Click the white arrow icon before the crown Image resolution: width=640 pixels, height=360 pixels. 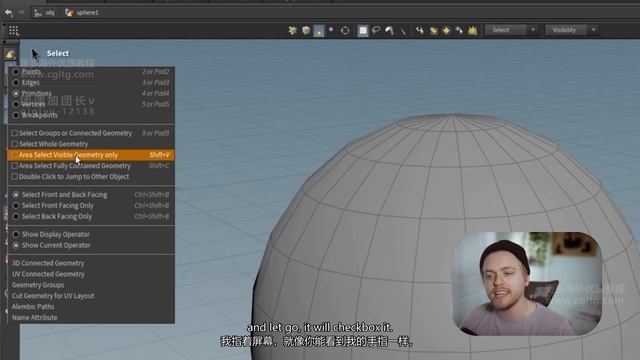point(459,30)
